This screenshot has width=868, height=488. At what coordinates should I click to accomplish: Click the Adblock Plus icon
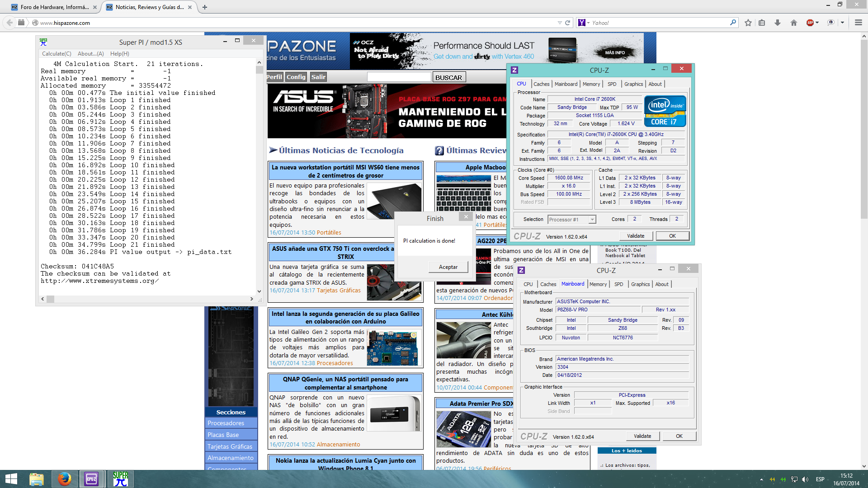coord(810,23)
